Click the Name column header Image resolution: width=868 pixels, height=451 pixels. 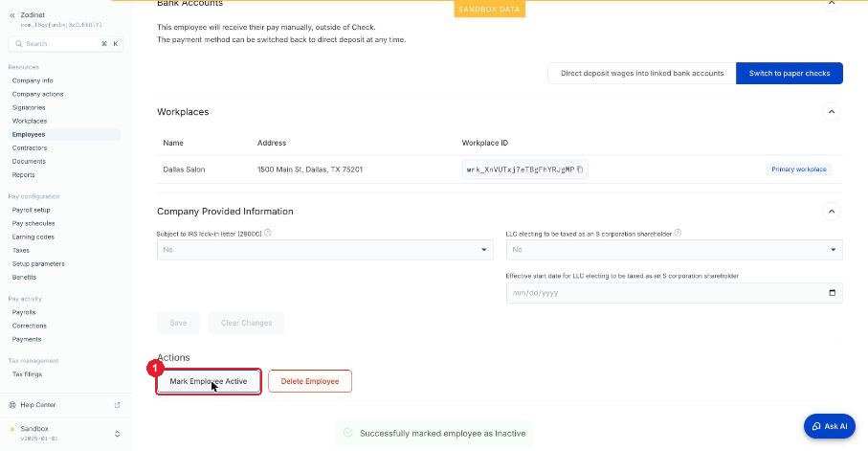point(173,143)
